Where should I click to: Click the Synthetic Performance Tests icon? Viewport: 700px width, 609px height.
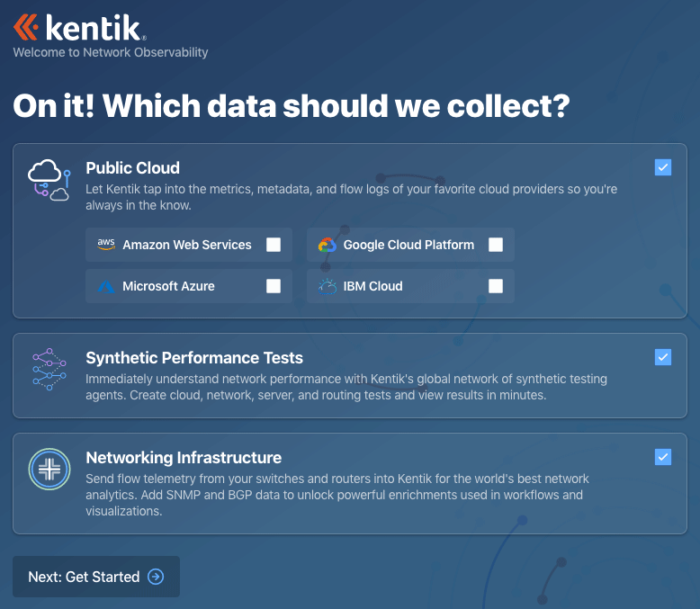pyautogui.click(x=49, y=369)
